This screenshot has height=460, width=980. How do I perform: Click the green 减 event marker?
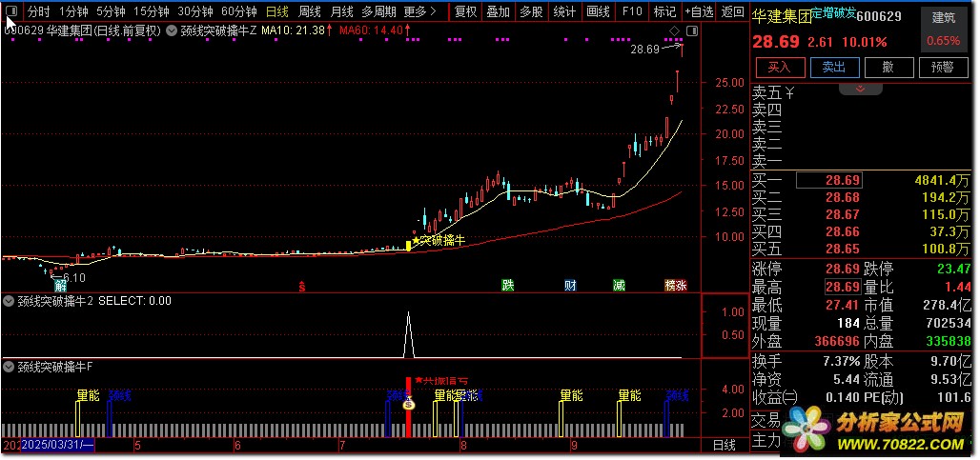tap(619, 286)
